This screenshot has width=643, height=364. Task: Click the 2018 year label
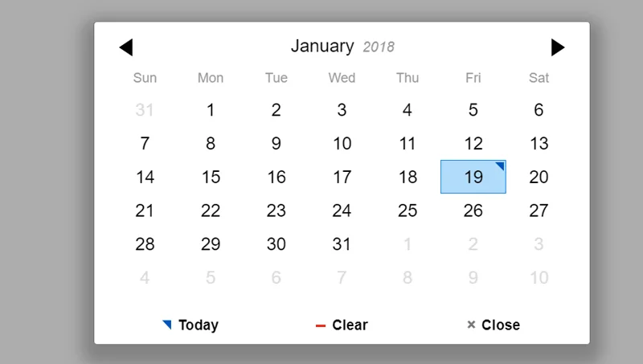tap(379, 47)
